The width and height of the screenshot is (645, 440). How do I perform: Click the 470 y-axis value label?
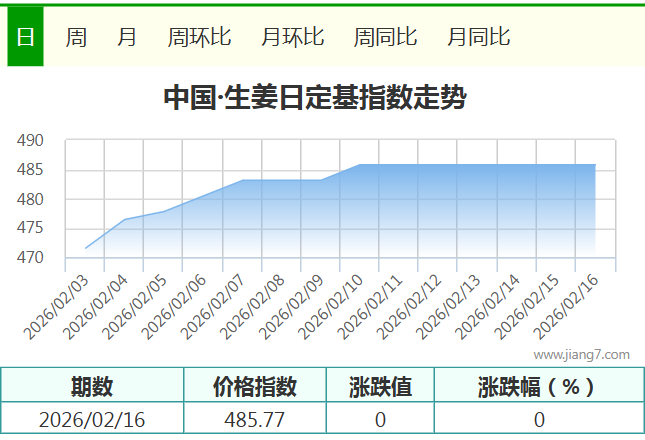pos(31,258)
